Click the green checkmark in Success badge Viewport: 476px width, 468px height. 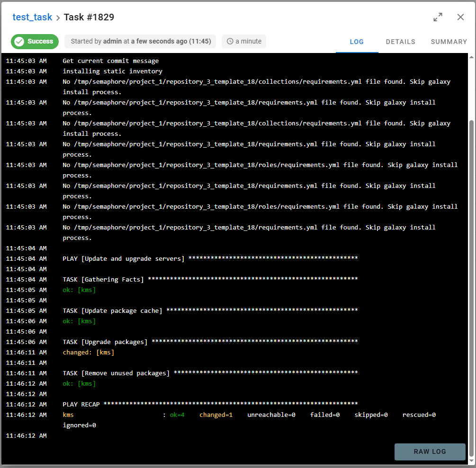[x=19, y=42]
